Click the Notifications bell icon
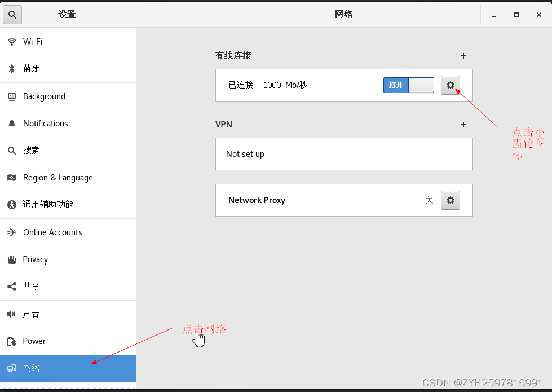 point(12,124)
